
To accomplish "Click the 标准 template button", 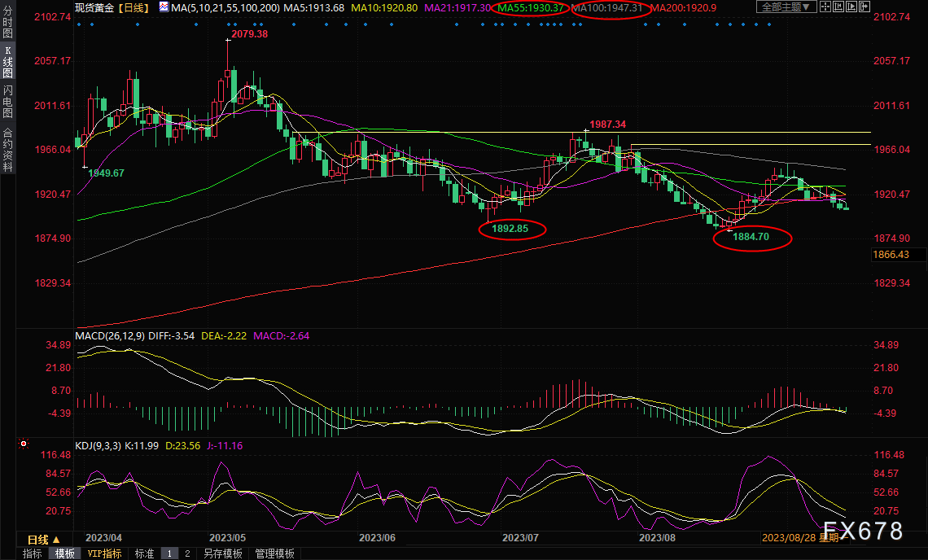I will [144, 553].
